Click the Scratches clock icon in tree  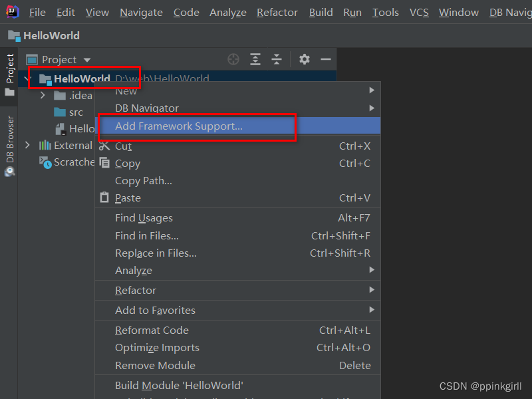[45, 162]
